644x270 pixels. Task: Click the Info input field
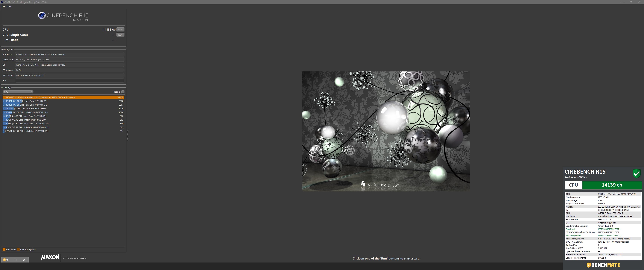click(70, 81)
